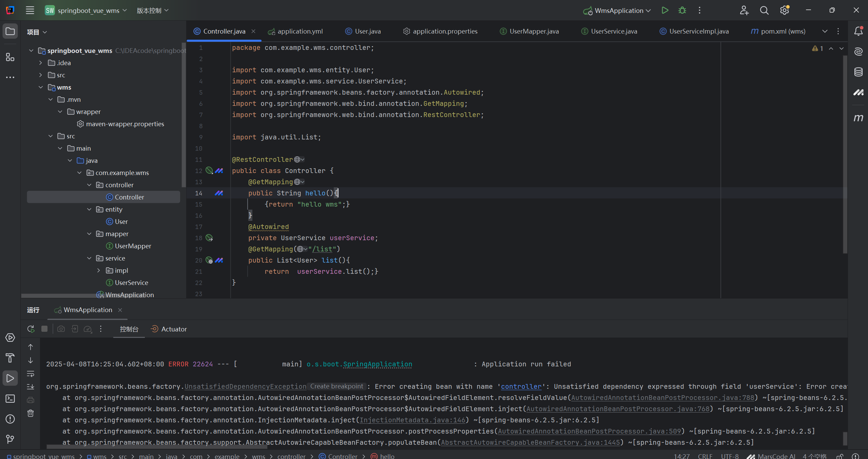Image resolution: width=868 pixels, height=459 pixels.
Task: Run WmsApplication with the green play icon
Action: 665,11
